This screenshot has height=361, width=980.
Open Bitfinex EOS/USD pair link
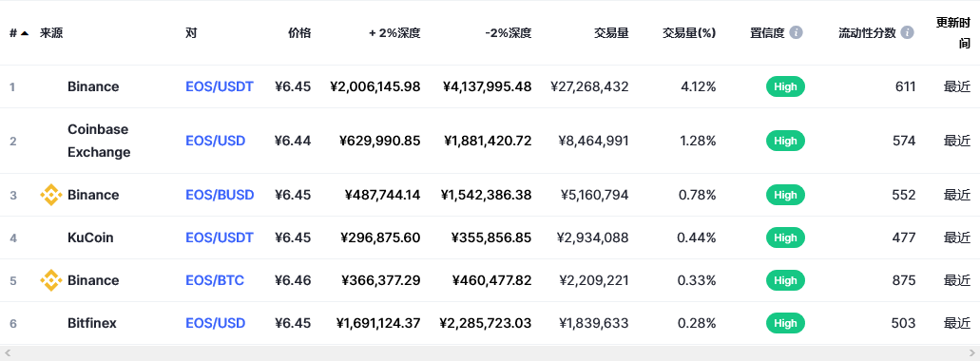[x=215, y=323]
